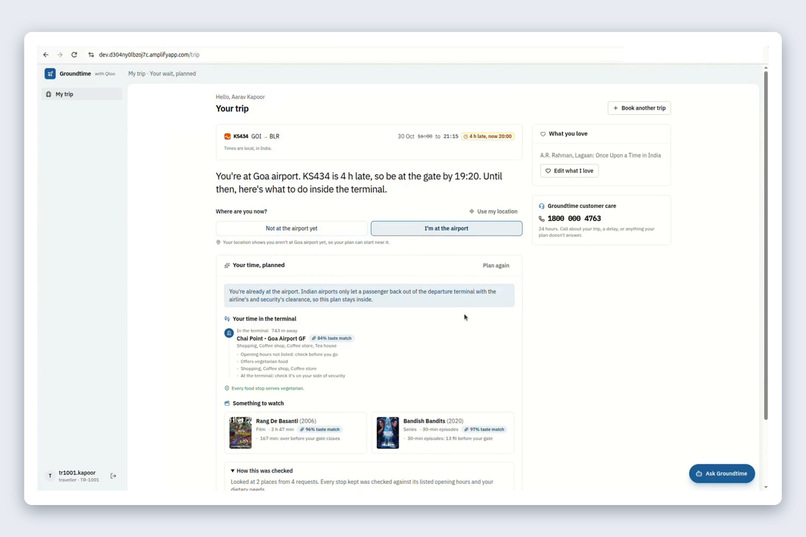This screenshot has height=537, width=806.
Task: Click Edit what I love button
Action: (569, 171)
